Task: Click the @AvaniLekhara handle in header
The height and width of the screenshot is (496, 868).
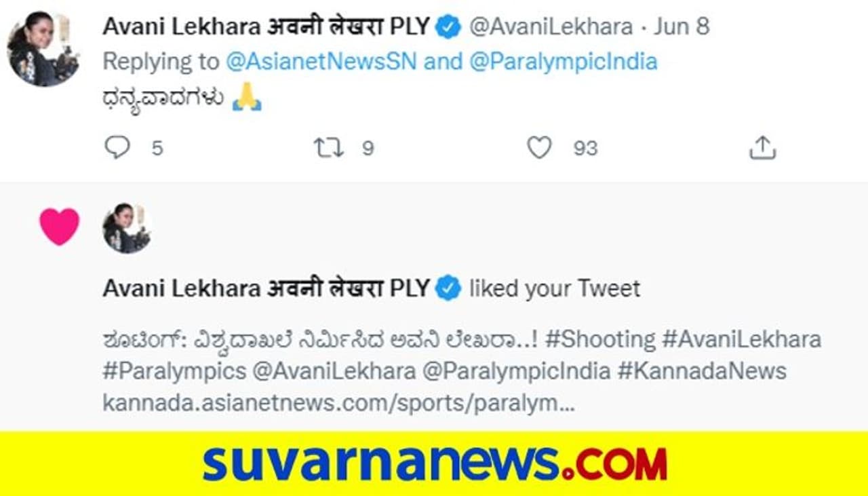Action: (551, 26)
